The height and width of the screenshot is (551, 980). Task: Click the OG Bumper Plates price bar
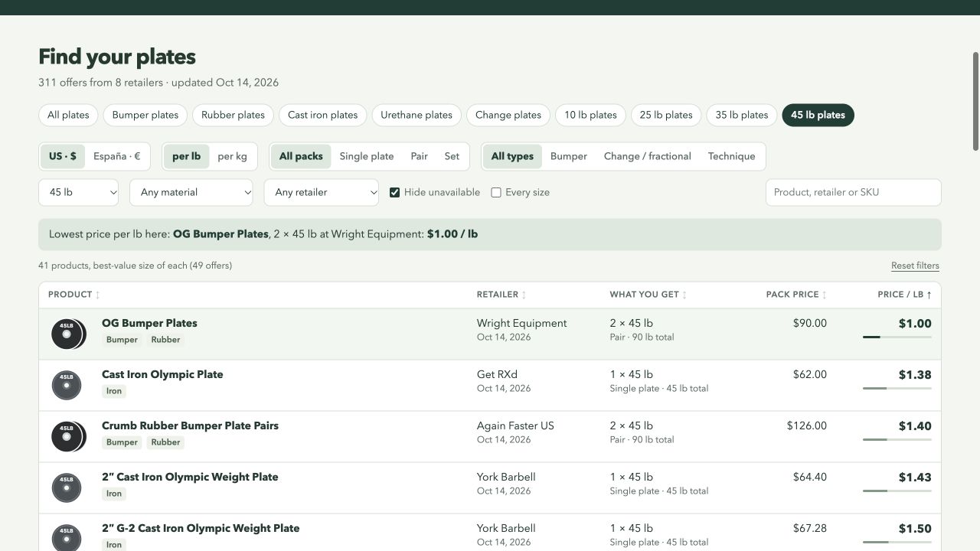click(x=897, y=337)
